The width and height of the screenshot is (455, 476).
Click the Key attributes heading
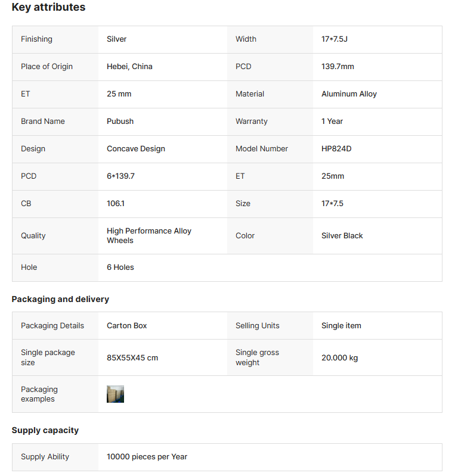(48, 8)
